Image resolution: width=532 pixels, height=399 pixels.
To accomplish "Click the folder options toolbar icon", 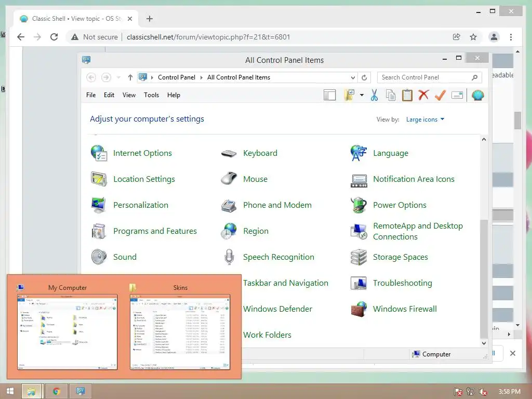I will click(x=349, y=96).
